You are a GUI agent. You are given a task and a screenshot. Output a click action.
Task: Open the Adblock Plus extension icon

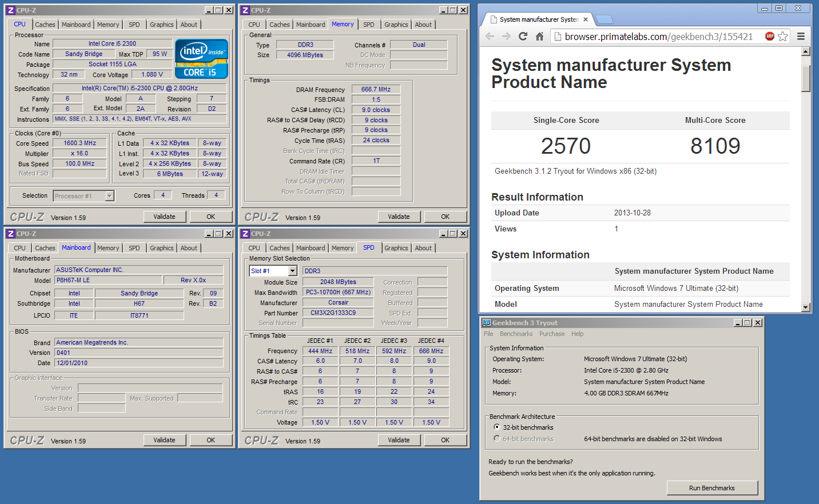click(770, 36)
